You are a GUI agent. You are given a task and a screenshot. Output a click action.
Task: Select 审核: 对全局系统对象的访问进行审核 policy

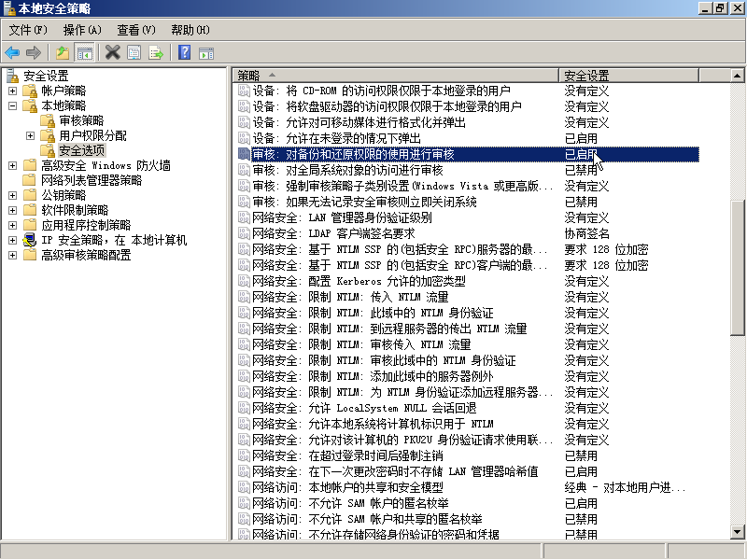click(x=347, y=170)
